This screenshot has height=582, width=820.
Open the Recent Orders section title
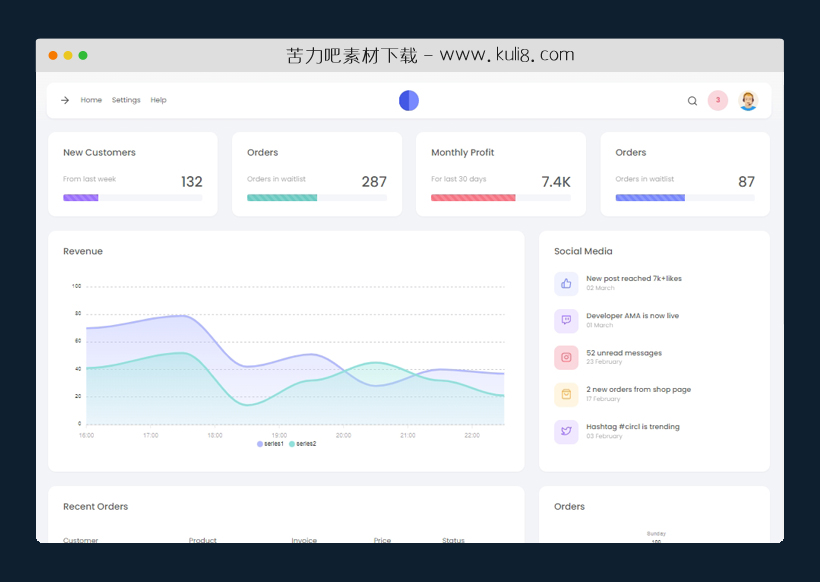coord(95,506)
